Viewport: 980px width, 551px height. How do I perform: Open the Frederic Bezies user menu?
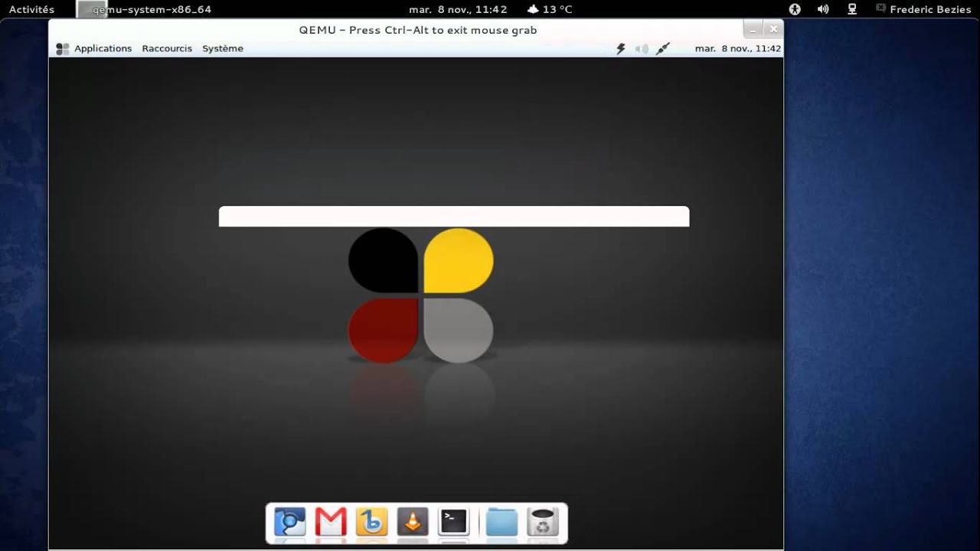(x=930, y=9)
